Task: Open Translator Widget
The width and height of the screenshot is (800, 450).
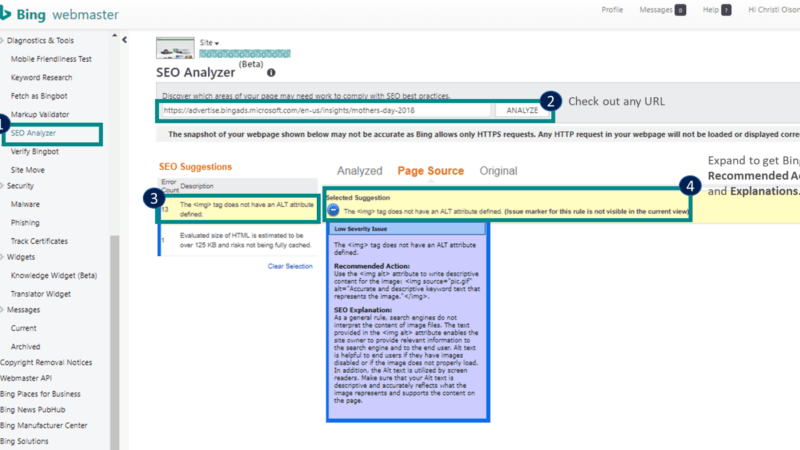Action: coord(41,294)
